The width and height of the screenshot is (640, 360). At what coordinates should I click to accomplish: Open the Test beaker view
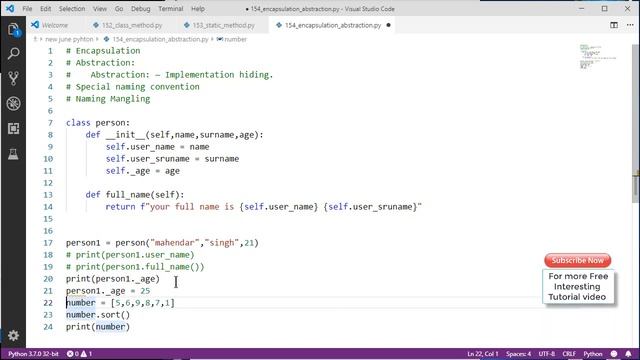pos(13,154)
